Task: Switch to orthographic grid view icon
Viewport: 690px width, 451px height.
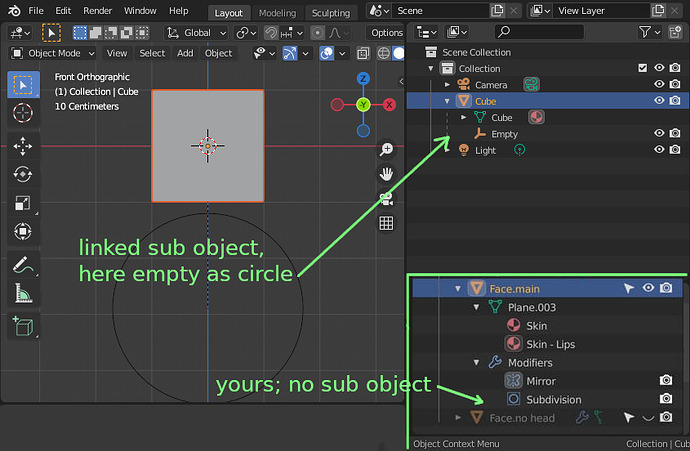Action: pyautogui.click(x=386, y=223)
